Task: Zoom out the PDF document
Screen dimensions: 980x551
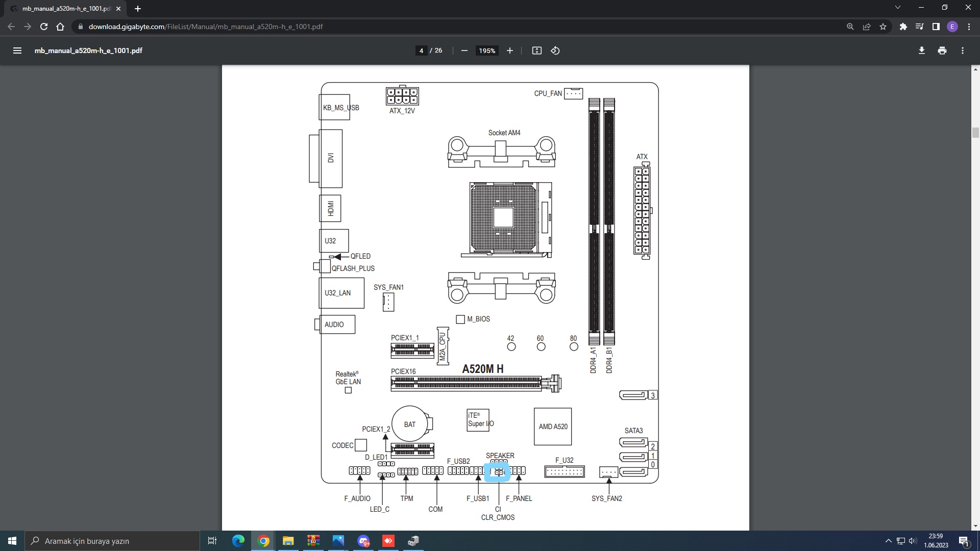Action: pyautogui.click(x=464, y=51)
